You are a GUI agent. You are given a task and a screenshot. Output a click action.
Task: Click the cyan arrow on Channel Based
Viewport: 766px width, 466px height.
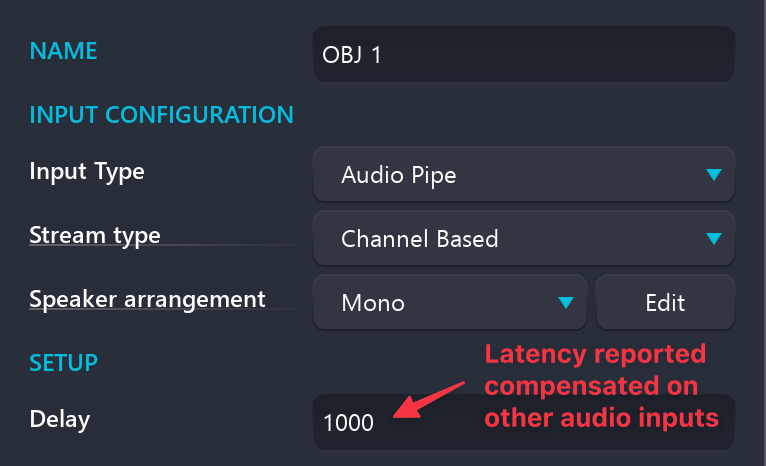pyautogui.click(x=712, y=239)
